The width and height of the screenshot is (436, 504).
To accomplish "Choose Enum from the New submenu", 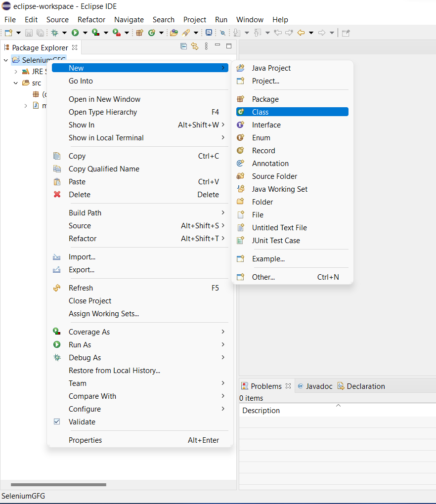I will pyautogui.click(x=292, y=137).
